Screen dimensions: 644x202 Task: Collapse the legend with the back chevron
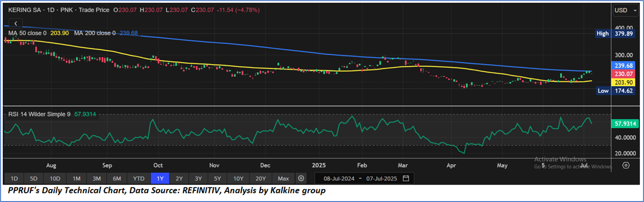(x=16, y=23)
